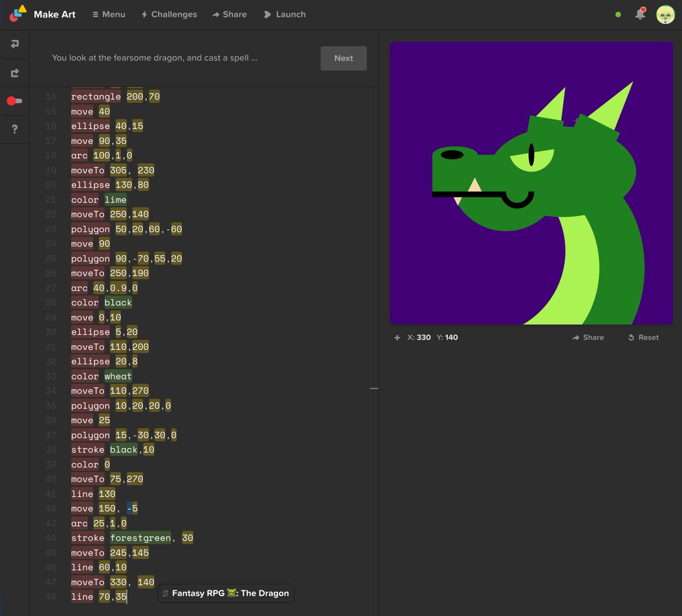Click the green online status dot
682x616 pixels.
[x=618, y=15]
